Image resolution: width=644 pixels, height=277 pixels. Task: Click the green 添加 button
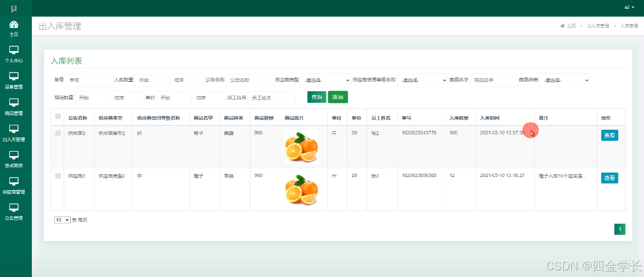point(338,97)
